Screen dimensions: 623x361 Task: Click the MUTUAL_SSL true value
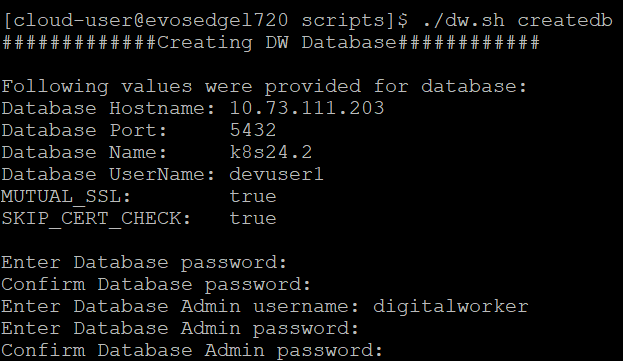pos(253,197)
